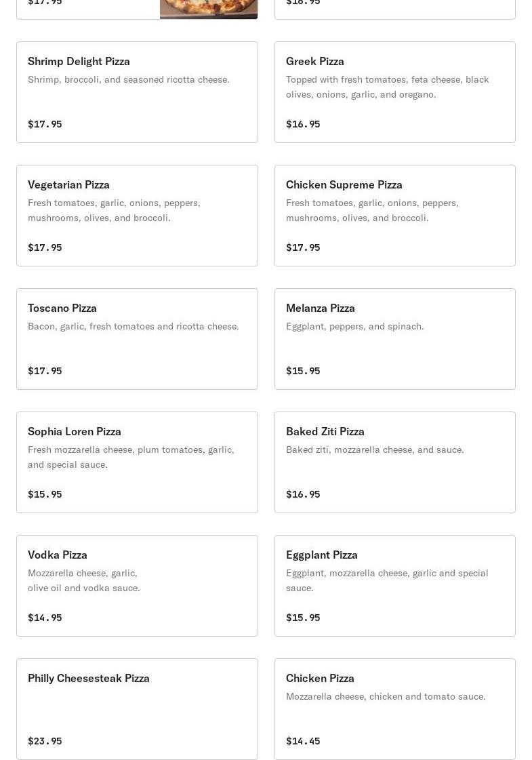Click the $23.95 price on Philly Cheesesteak
The height and width of the screenshot is (760, 532).
point(45,741)
